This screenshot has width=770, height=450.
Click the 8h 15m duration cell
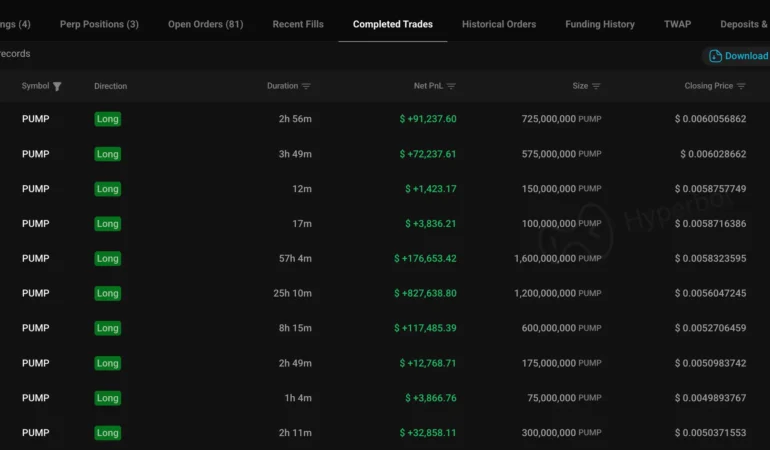295,328
